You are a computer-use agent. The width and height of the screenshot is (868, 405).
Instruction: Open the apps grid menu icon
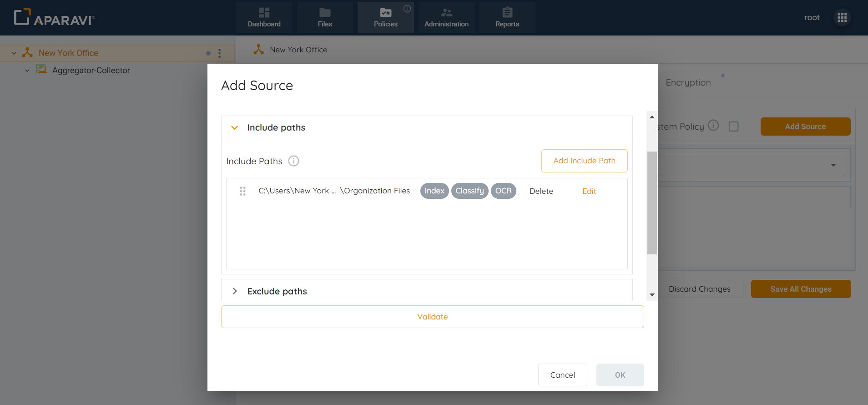coord(842,17)
